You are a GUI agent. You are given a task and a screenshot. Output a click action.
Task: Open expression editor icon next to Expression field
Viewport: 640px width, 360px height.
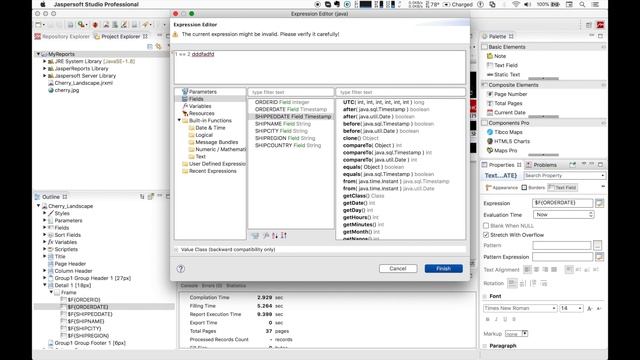click(x=599, y=203)
